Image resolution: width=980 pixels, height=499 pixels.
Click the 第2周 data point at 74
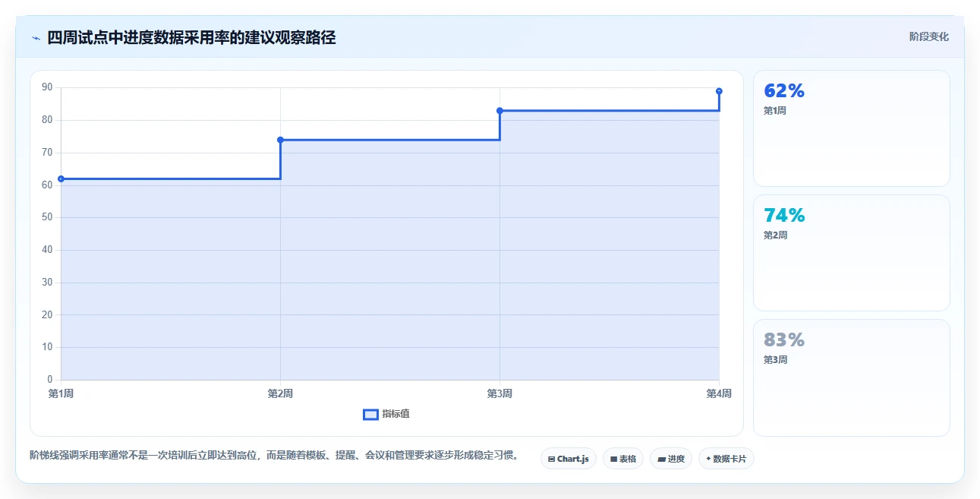[x=280, y=140]
